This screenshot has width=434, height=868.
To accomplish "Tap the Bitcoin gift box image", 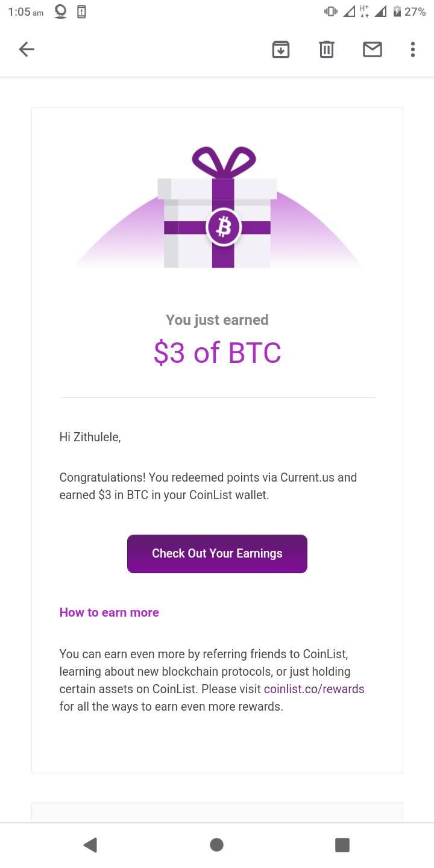I will (x=218, y=207).
